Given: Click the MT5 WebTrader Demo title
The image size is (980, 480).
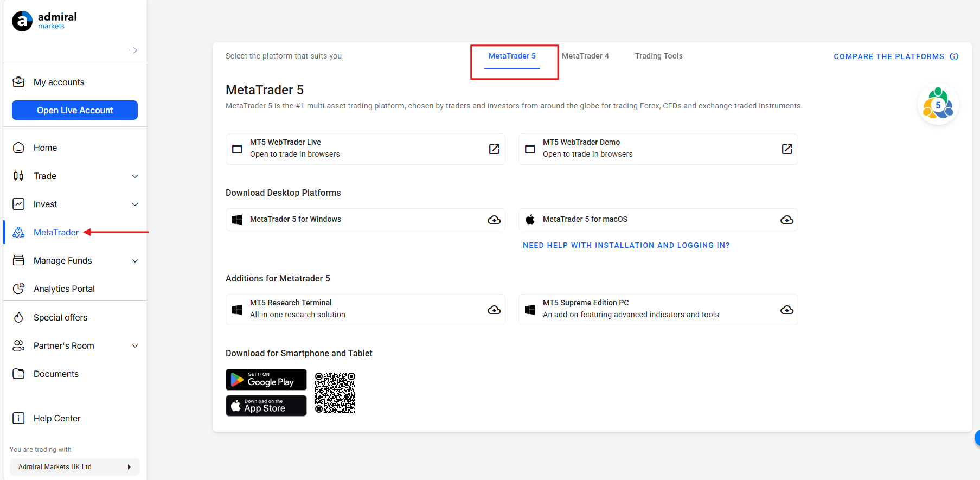Looking at the screenshot, I should coord(581,142).
